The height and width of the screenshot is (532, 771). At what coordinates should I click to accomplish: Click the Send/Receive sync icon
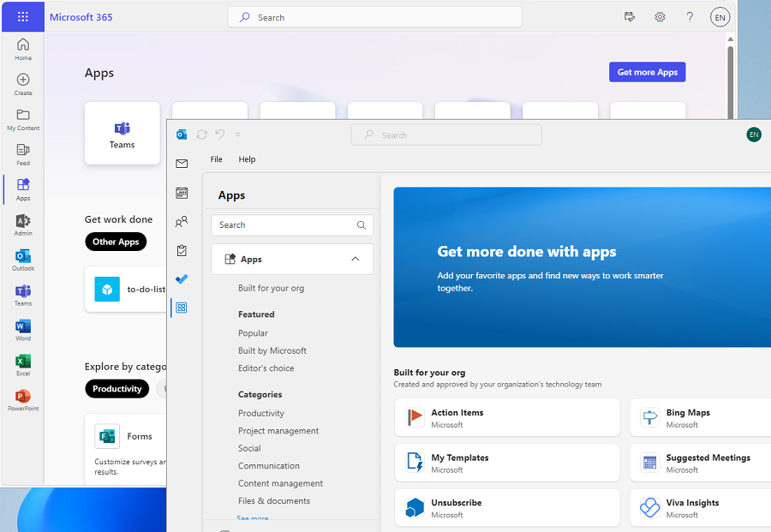(x=201, y=134)
